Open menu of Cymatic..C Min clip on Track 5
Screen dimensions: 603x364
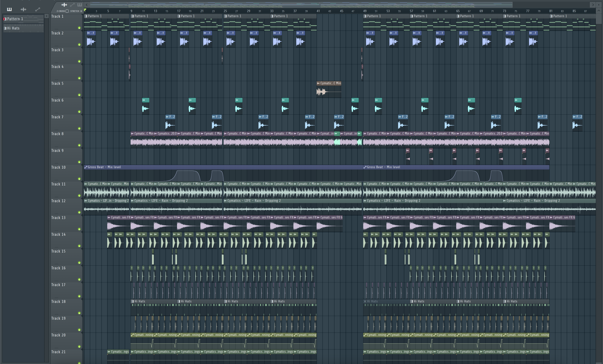pos(318,83)
